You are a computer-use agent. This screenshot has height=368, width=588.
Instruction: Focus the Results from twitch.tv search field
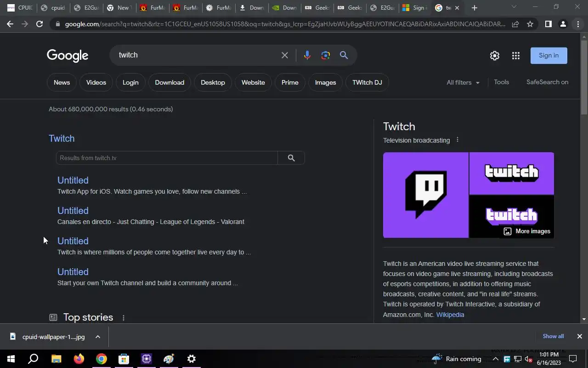(x=167, y=158)
